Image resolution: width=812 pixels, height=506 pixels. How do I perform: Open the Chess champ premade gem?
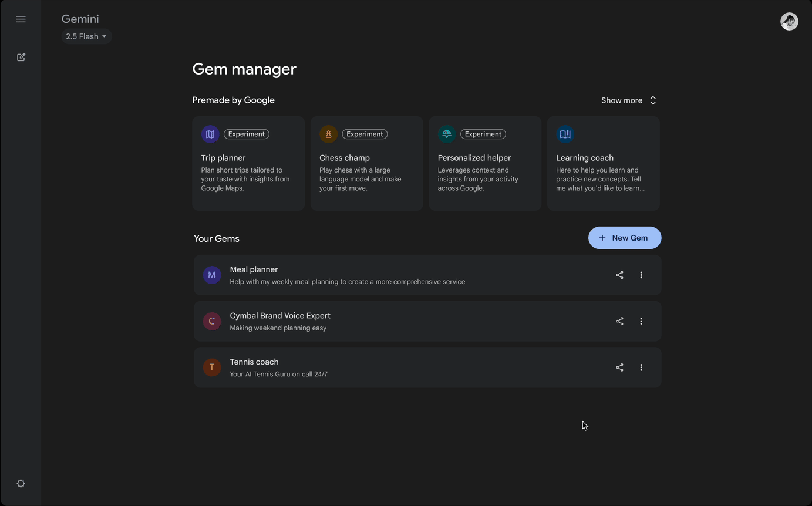click(366, 163)
